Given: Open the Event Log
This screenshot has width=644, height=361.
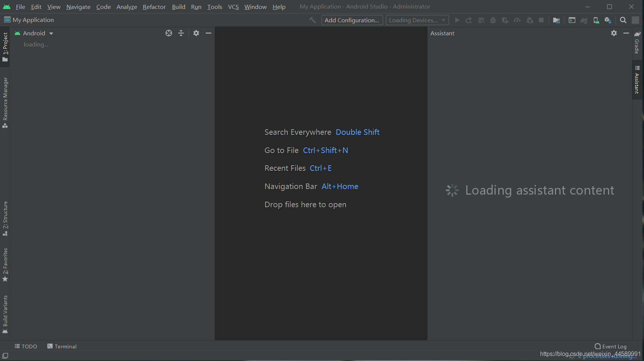Looking at the screenshot, I should click(611, 346).
